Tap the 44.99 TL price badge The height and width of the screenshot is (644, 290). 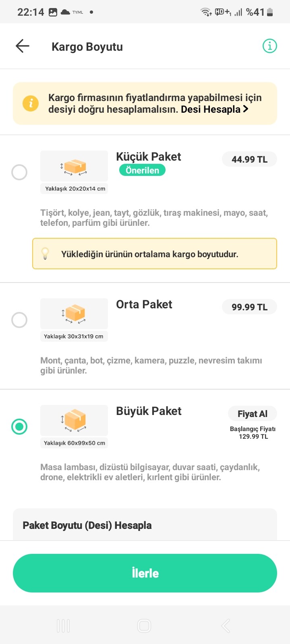[249, 159]
